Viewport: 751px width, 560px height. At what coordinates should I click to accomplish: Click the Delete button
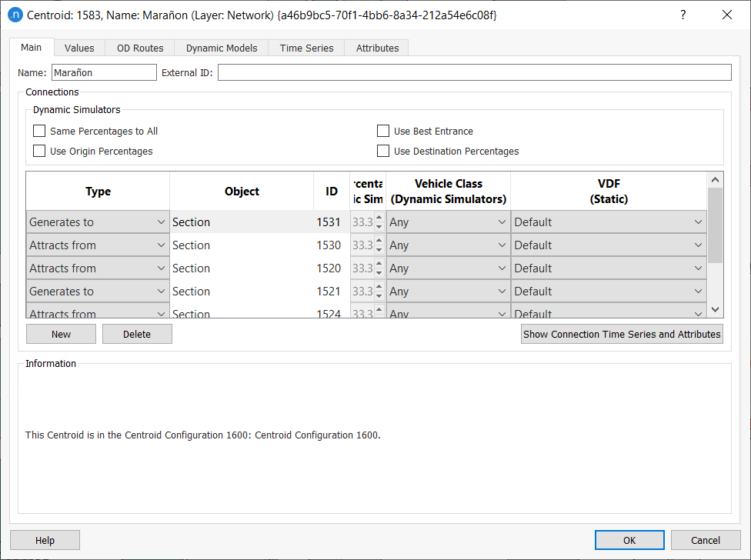click(x=137, y=334)
